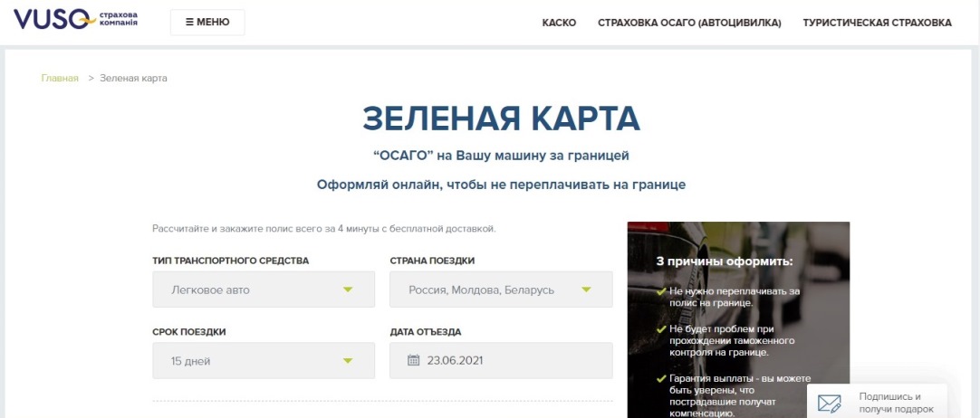Expand the Тип транспортного средства dropdown
This screenshot has width=980, height=418.
coord(264,290)
